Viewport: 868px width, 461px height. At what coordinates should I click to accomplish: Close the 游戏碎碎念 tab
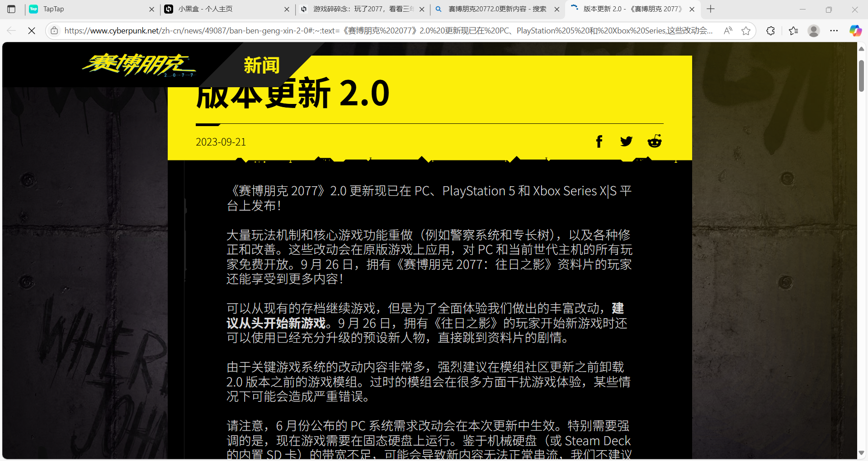point(422,9)
